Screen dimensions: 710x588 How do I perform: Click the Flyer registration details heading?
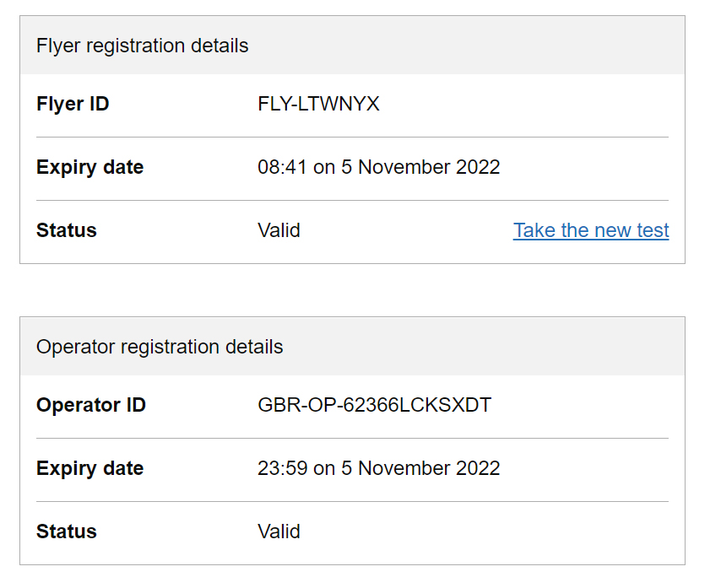(142, 46)
